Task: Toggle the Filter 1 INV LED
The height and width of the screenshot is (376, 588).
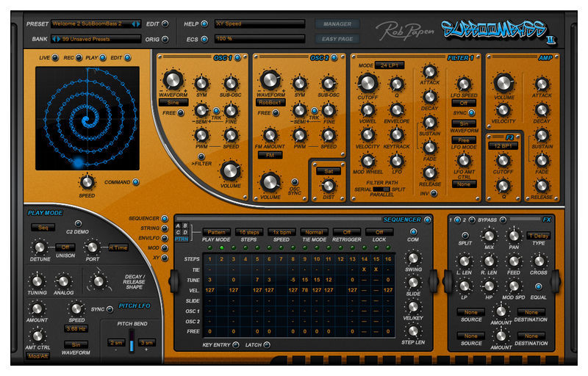Action: click(x=434, y=193)
